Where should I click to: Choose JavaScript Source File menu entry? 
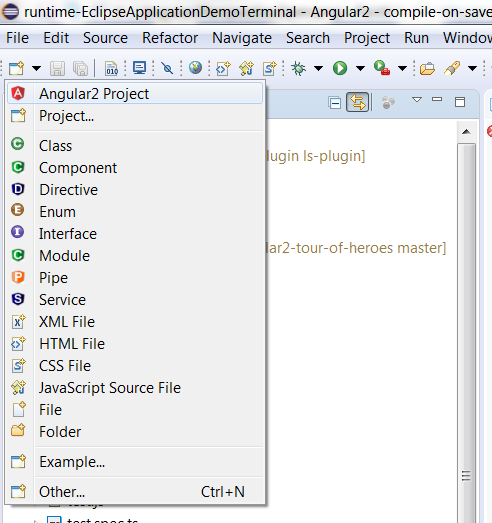(x=135, y=388)
